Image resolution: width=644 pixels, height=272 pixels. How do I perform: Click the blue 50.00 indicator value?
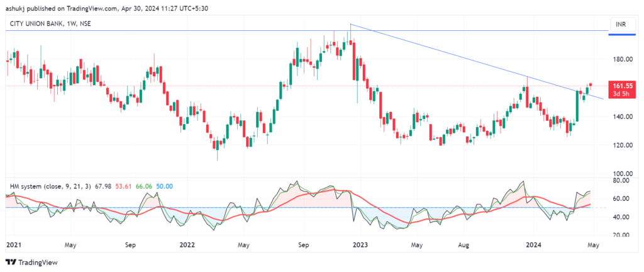pyautogui.click(x=165, y=186)
